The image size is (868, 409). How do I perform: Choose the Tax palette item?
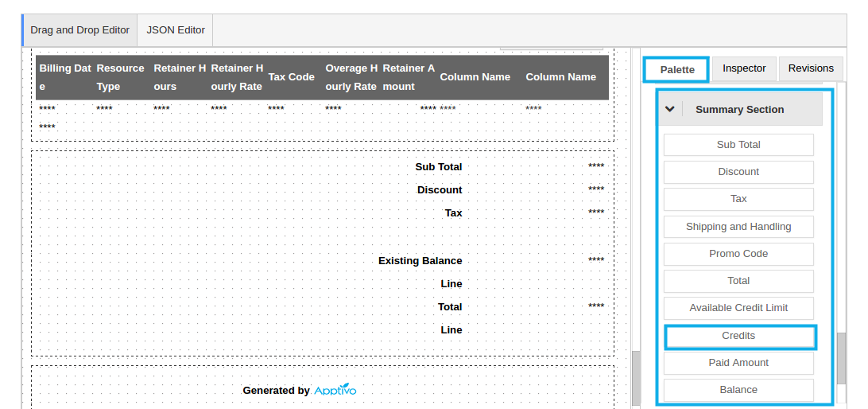pyautogui.click(x=738, y=199)
